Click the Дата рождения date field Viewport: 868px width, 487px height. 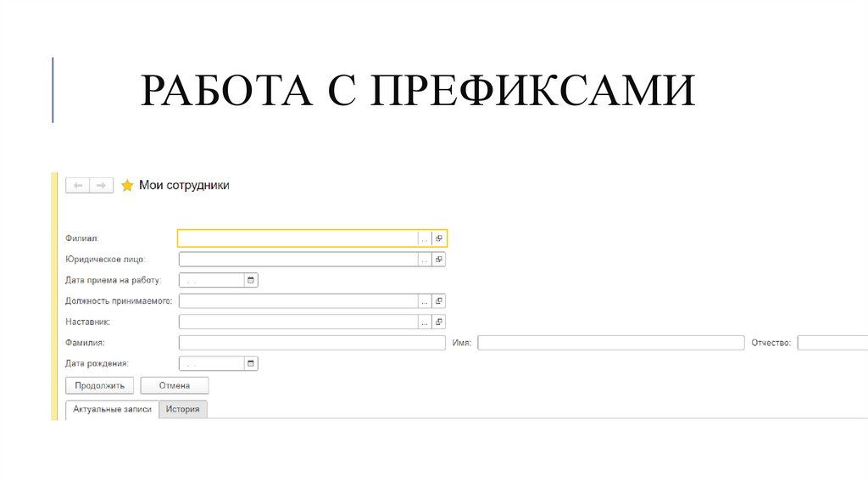tap(212, 363)
